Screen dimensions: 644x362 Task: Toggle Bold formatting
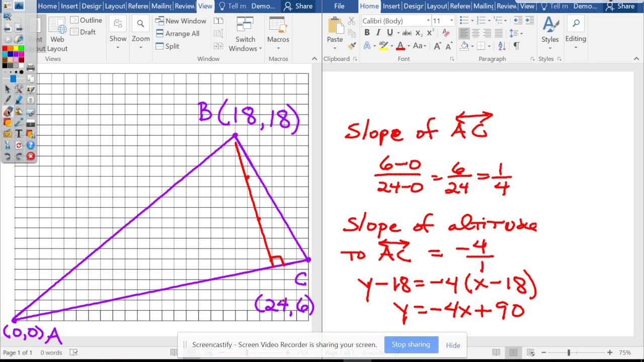point(367,33)
